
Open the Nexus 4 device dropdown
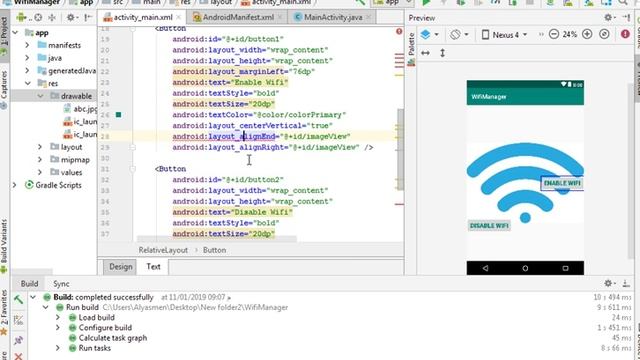tap(504, 35)
